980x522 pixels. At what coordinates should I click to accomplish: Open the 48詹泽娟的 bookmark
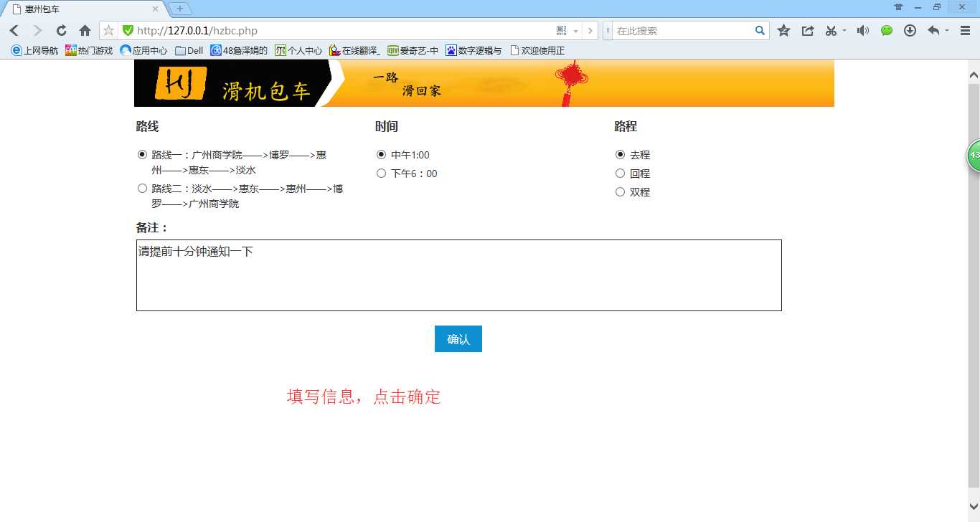(x=239, y=51)
